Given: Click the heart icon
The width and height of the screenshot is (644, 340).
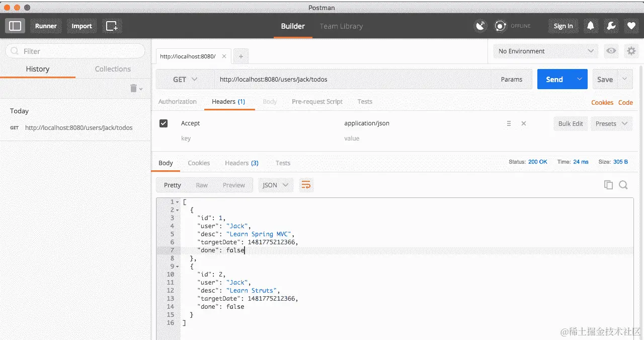Looking at the screenshot, I should point(631,26).
